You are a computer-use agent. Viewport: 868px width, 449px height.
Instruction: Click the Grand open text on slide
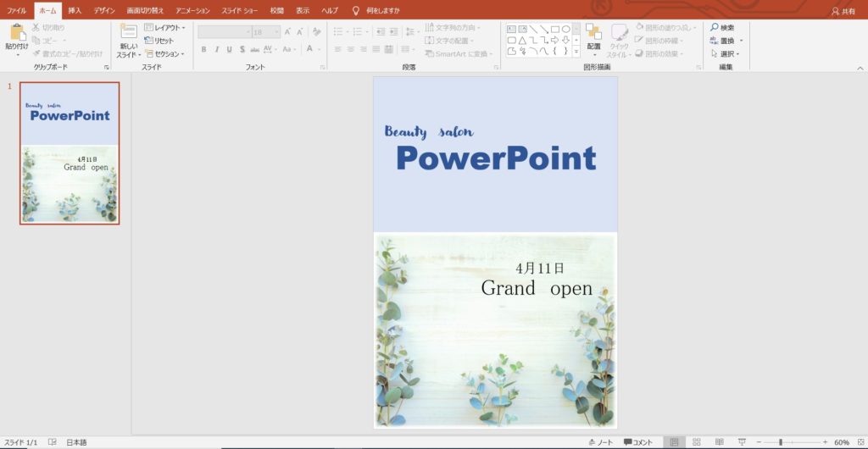click(537, 288)
